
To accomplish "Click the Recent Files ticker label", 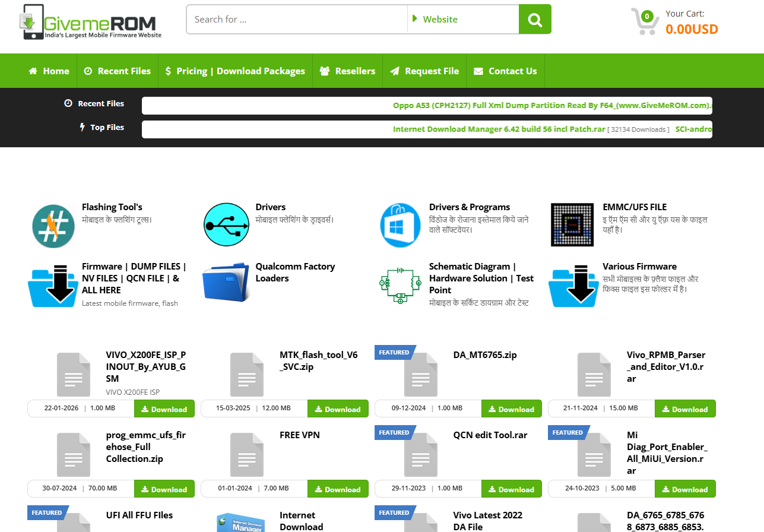I will [x=101, y=103].
